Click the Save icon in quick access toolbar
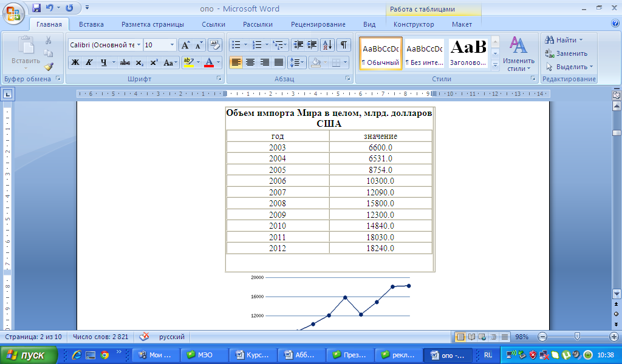 point(36,8)
